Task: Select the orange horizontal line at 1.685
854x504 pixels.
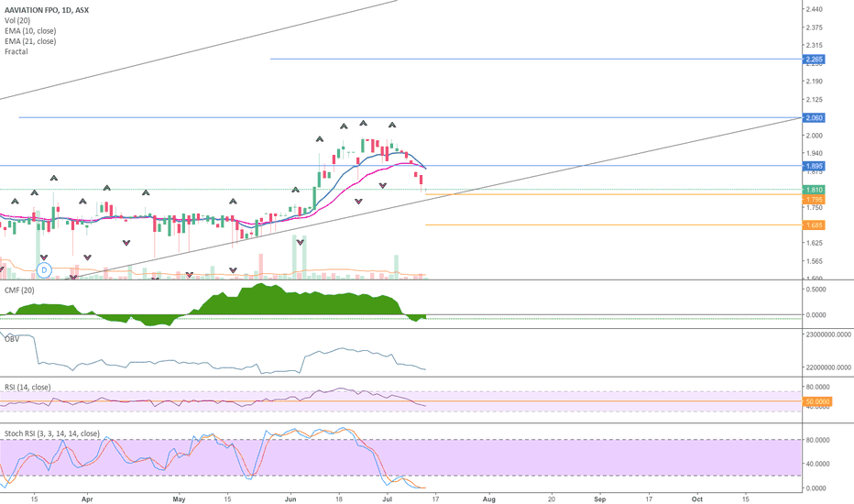Action: pyautogui.click(x=614, y=225)
